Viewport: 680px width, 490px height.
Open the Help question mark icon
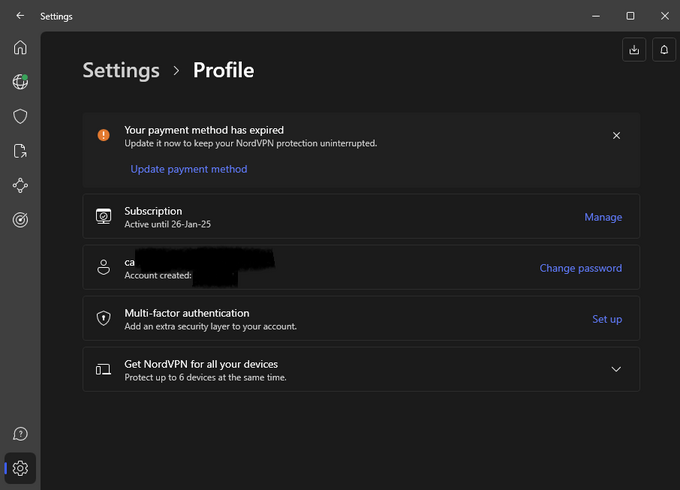pyautogui.click(x=20, y=434)
